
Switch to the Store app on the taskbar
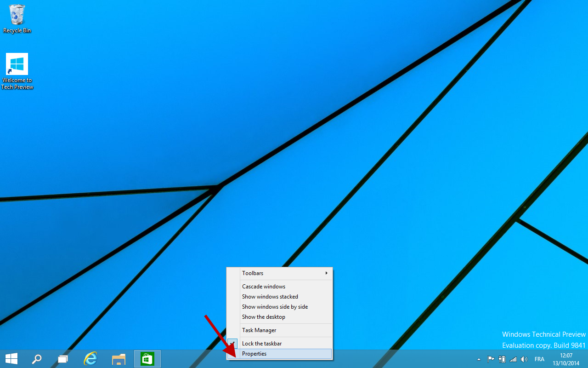click(147, 359)
